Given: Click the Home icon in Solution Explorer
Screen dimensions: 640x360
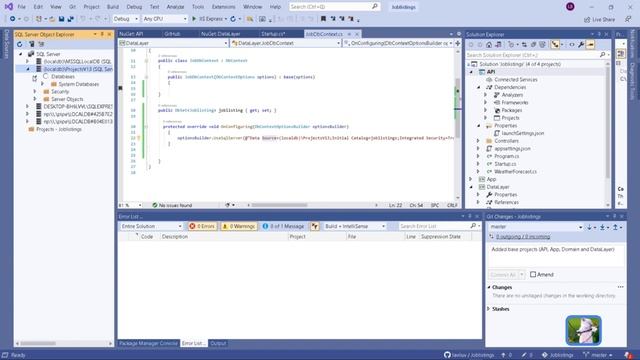Looking at the screenshot, I should coord(489,44).
